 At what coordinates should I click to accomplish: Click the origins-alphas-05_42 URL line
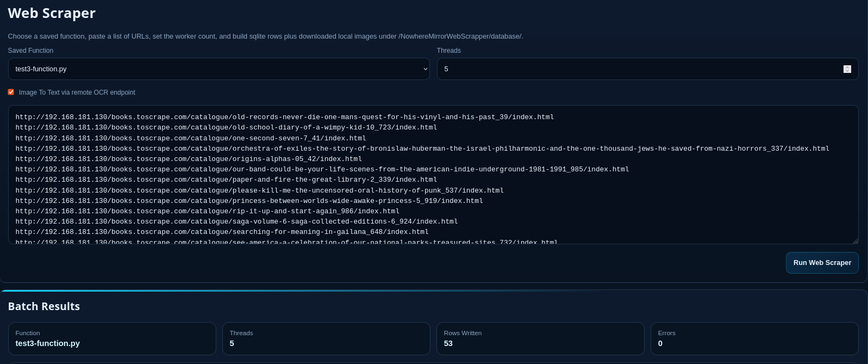click(x=189, y=159)
